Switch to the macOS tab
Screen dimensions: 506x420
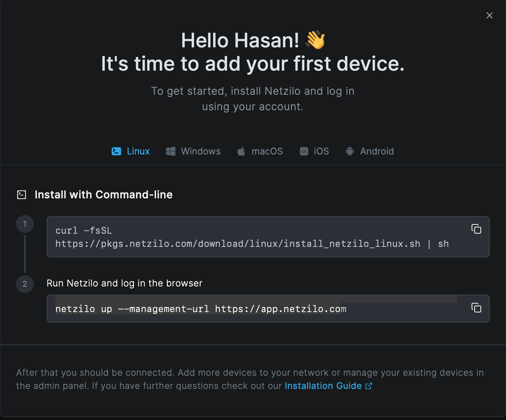tap(260, 151)
